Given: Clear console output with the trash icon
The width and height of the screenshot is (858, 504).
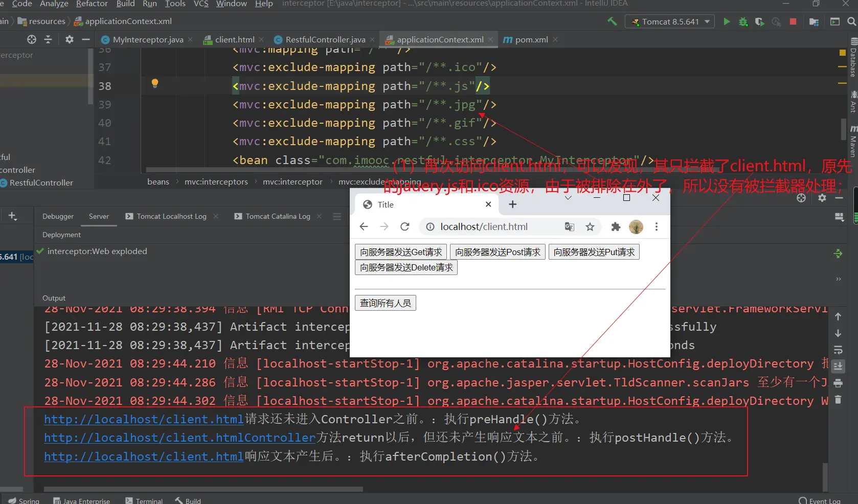Looking at the screenshot, I should pos(838,400).
